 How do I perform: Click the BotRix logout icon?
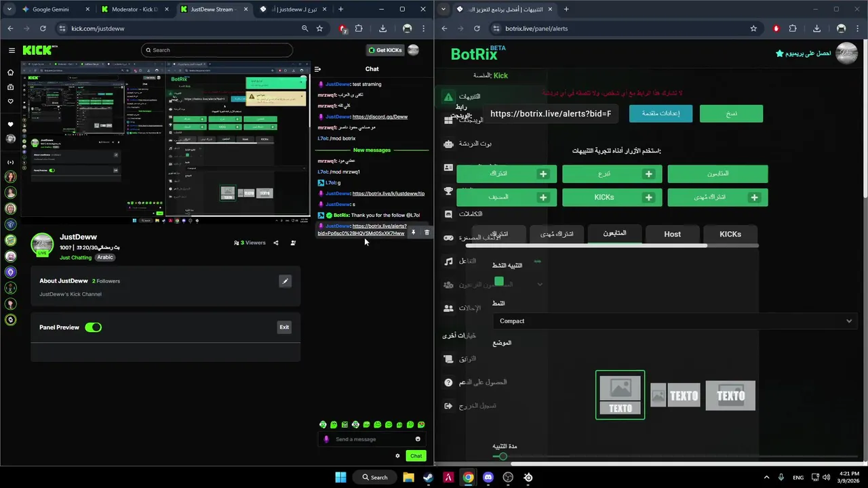coord(448,406)
